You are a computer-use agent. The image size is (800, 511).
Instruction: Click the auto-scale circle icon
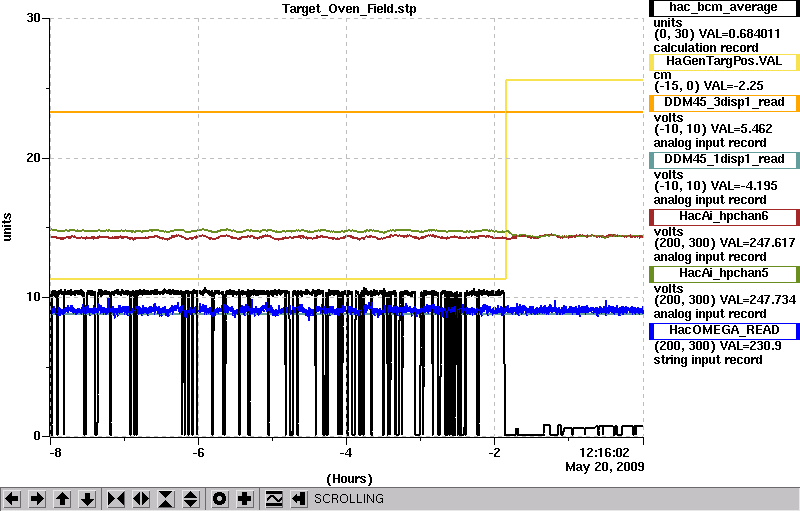(219, 499)
